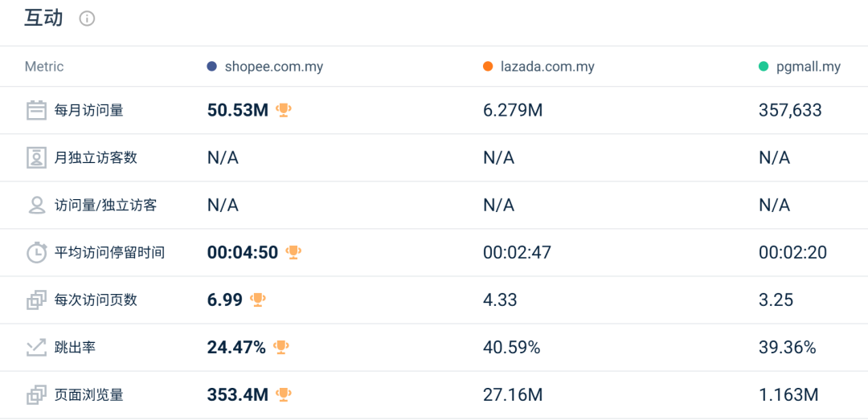
Task: Click the calendar icon for 每月访问量
Action: click(36, 110)
